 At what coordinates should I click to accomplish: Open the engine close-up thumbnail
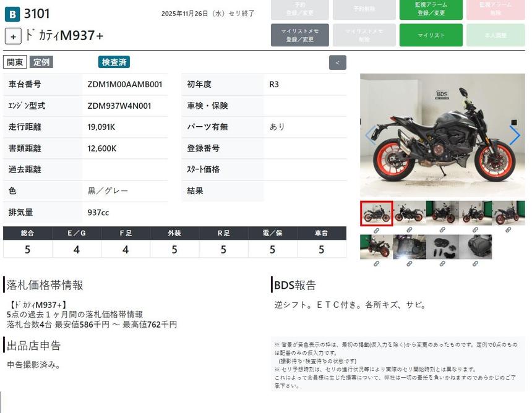coord(410,247)
